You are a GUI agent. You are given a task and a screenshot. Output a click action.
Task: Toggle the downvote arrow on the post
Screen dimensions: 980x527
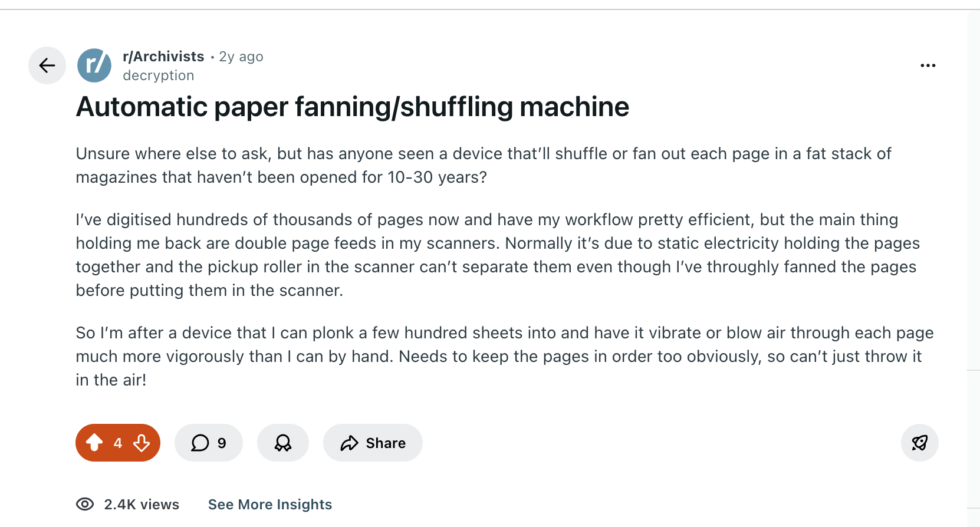pyautogui.click(x=142, y=443)
